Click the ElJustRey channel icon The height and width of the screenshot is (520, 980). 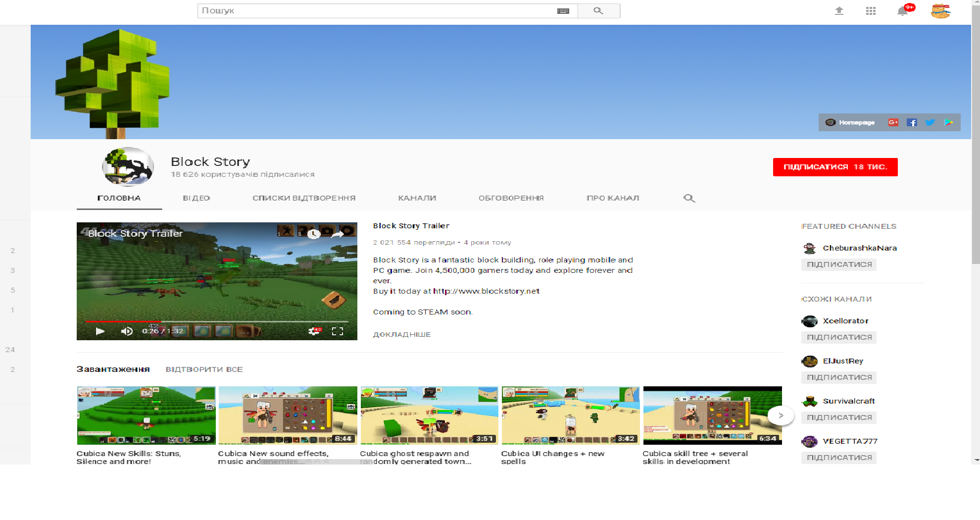[x=810, y=361]
